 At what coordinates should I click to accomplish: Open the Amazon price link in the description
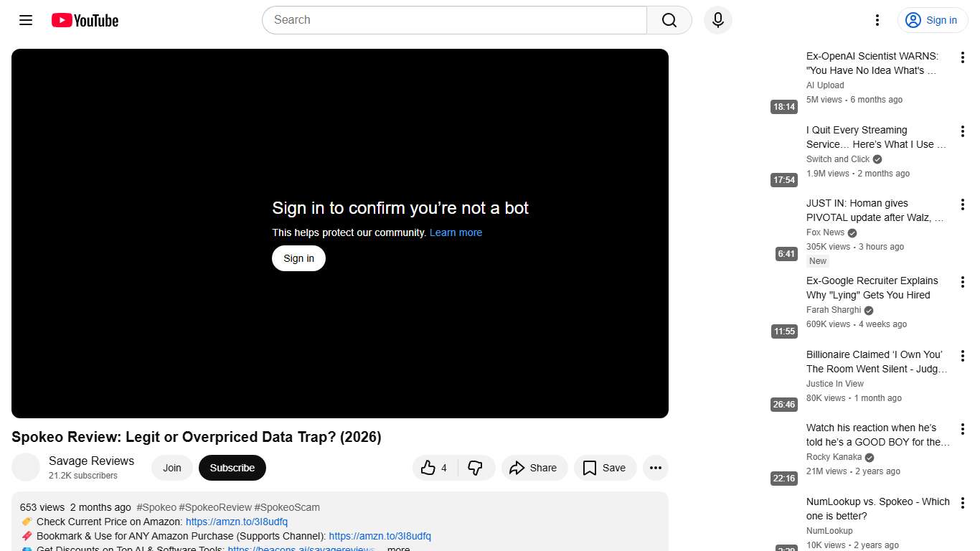click(236, 522)
